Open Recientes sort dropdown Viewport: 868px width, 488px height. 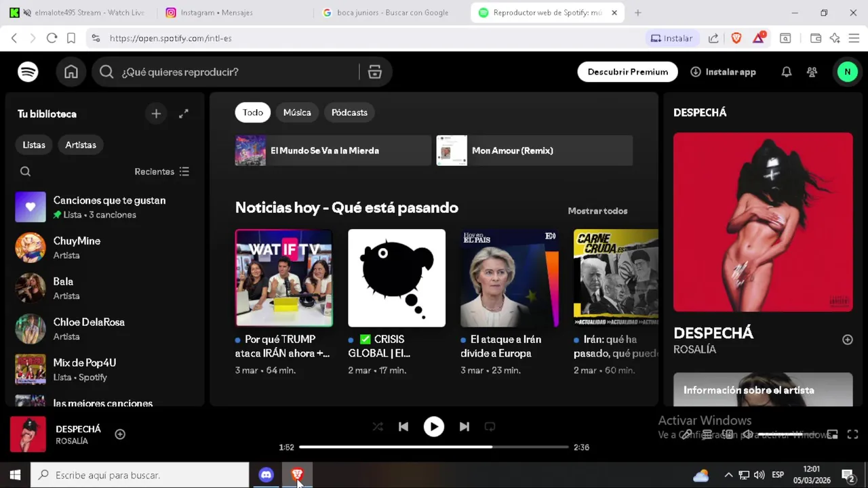[x=162, y=171]
